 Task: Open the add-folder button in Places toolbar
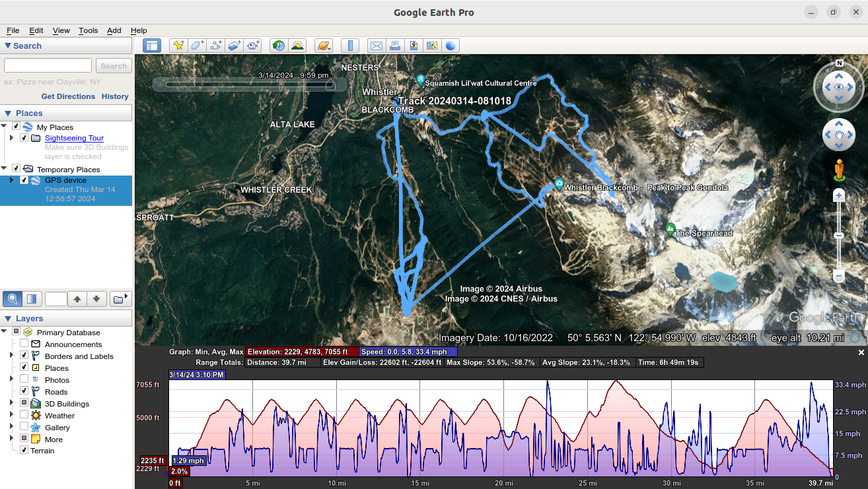pos(120,299)
